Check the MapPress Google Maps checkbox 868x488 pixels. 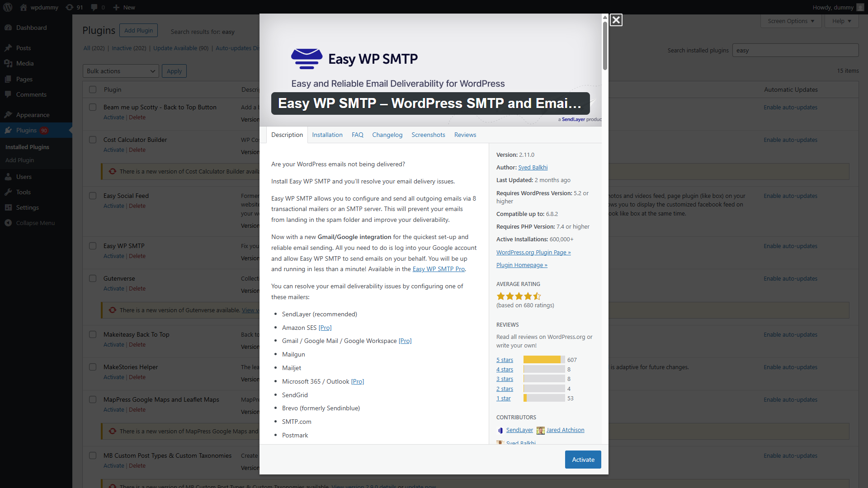tap(93, 399)
